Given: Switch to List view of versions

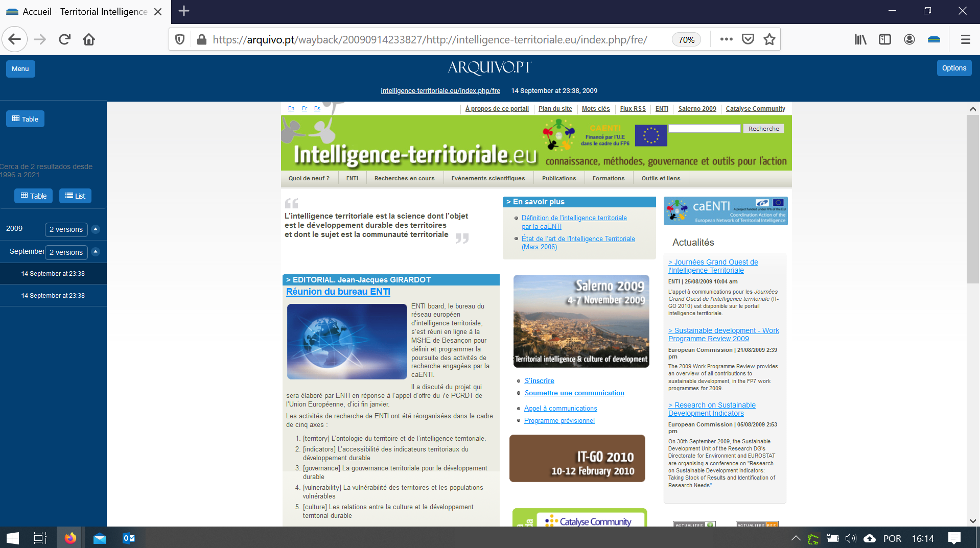Looking at the screenshot, I should point(75,196).
